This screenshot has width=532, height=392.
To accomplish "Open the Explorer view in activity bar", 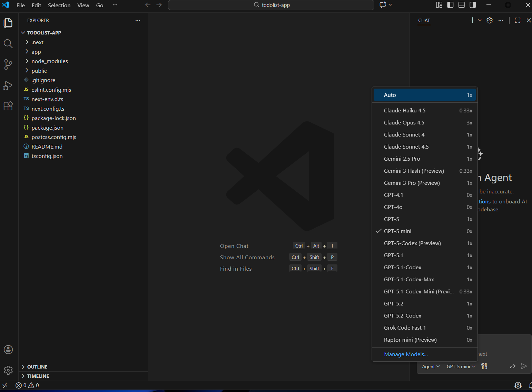I will 8,23.
